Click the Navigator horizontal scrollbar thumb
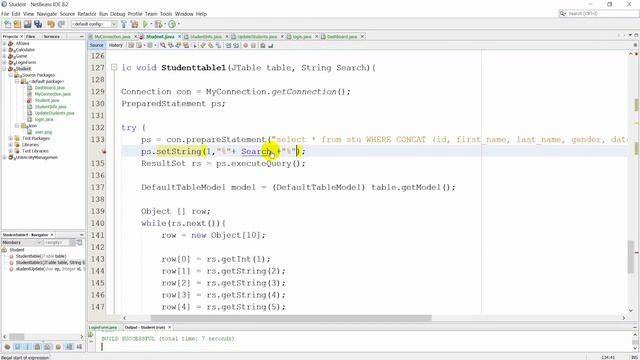 tap(17, 337)
